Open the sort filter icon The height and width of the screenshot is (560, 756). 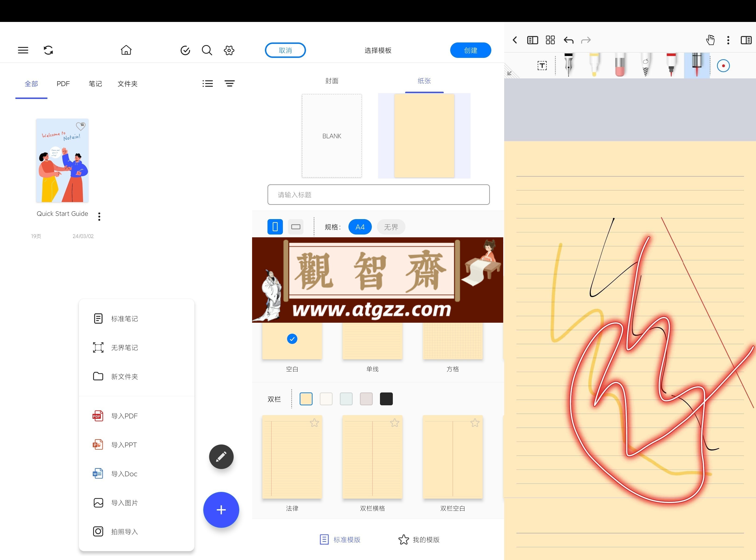[x=229, y=83]
